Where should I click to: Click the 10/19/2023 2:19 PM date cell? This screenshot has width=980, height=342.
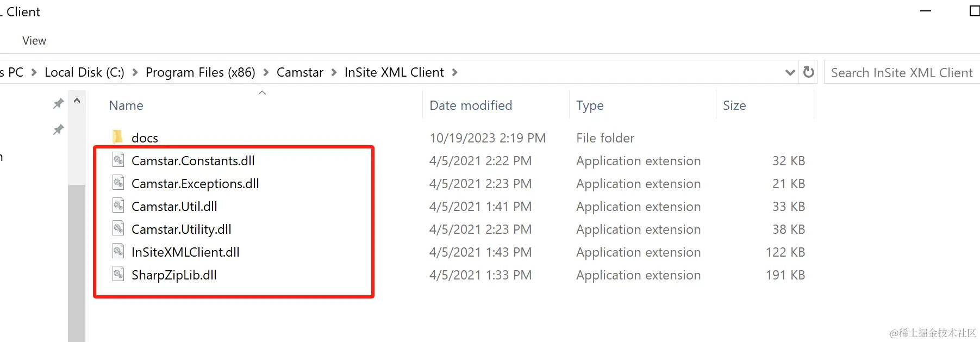point(488,138)
